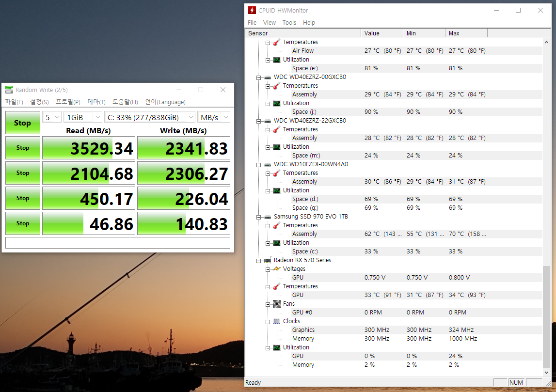Click the WDC WD10EZEX-00WN4A0 drive icon
This screenshot has width=556, height=392.
268,164
